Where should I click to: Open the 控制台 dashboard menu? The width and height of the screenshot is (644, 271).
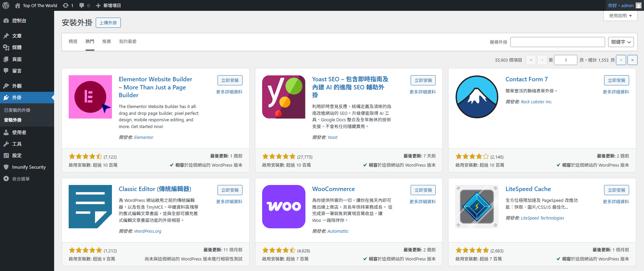point(27,21)
